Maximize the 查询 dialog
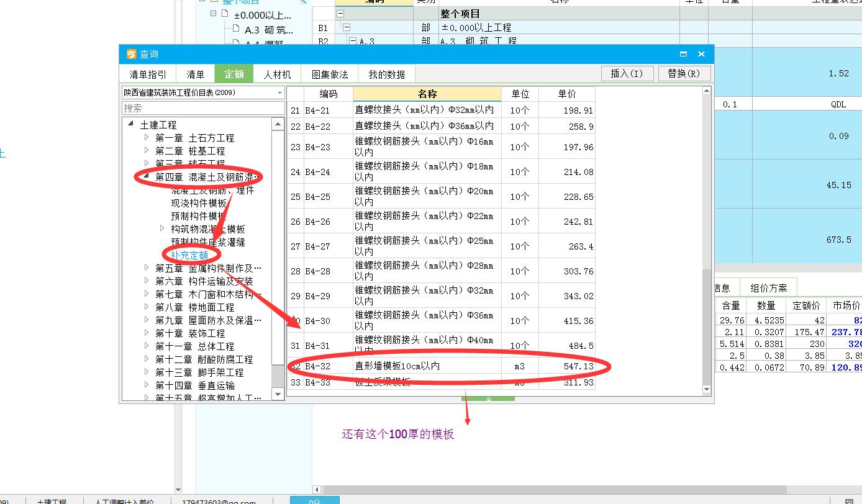The width and height of the screenshot is (862, 504). [683, 54]
